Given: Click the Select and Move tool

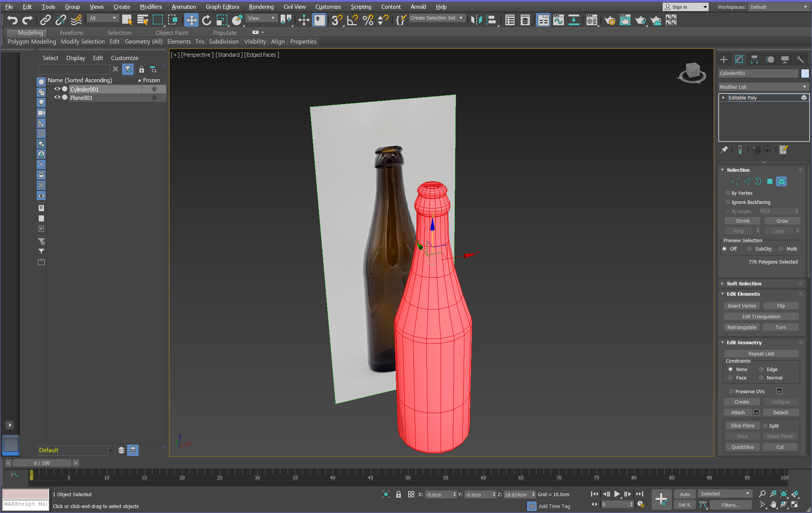Looking at the screenshot, I should pos(191,20).
